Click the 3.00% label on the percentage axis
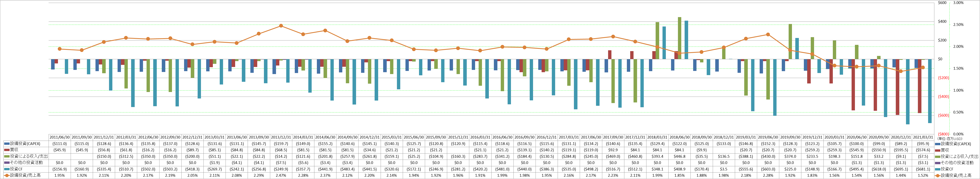The height and width of the screenshot is (179, 980). coord(958,3)
